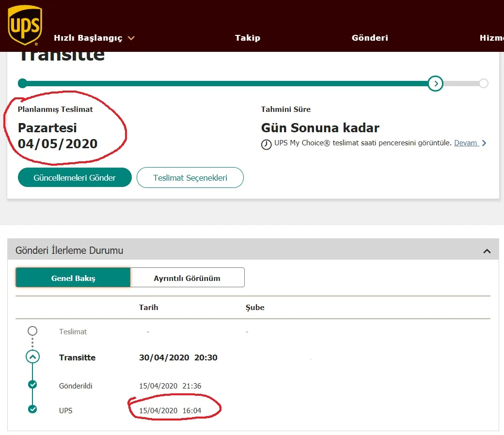The height and width of the screenshot is (435, 504).
Task: Click the 30/04/2020 20:30 date text
Action: (178, 357)
